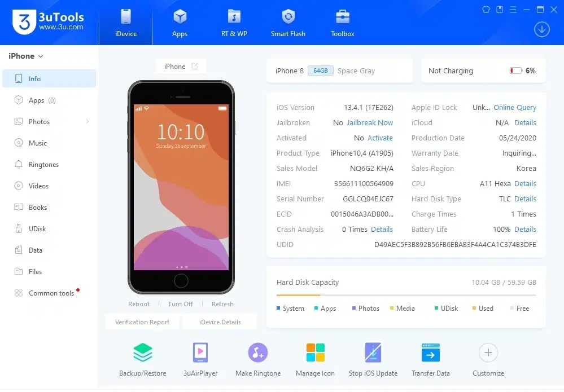Open Common tools in the sidebar
The image size is (564, 392).
click(x=49, y=293)
